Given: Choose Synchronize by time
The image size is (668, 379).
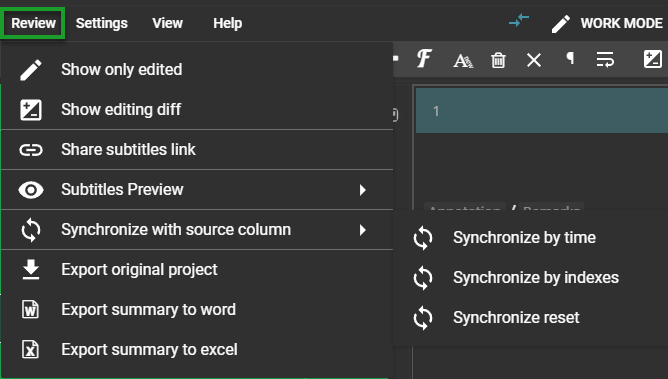Looking at the screenshot, I should pos(530,238).
